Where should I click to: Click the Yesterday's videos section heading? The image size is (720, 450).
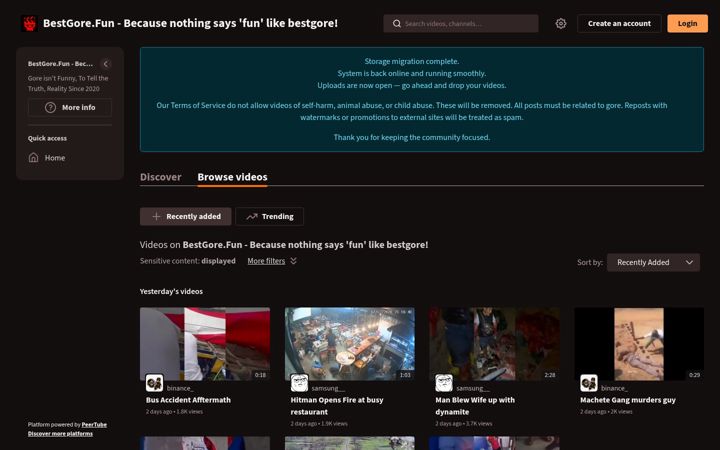[x=171, y=291]
